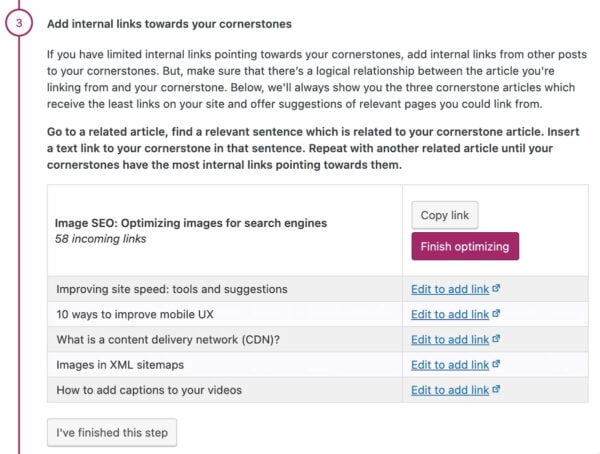Open "Edit to add link" for Images in XML sitemaps
The width and height of the screenshot is (600, 454).
pos(450,365)
